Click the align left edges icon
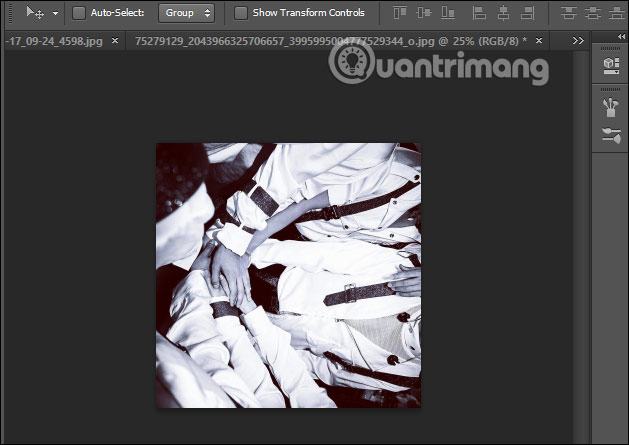The image size is (629, 445). tap(479, 13)
